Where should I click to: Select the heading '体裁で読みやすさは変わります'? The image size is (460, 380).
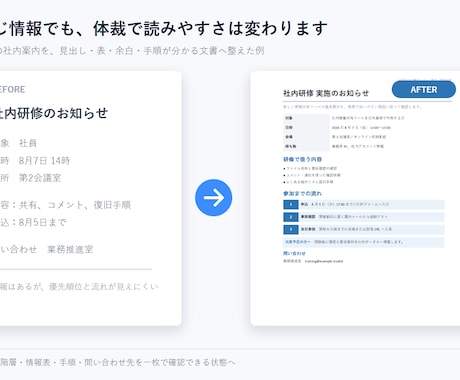[210, 28]
